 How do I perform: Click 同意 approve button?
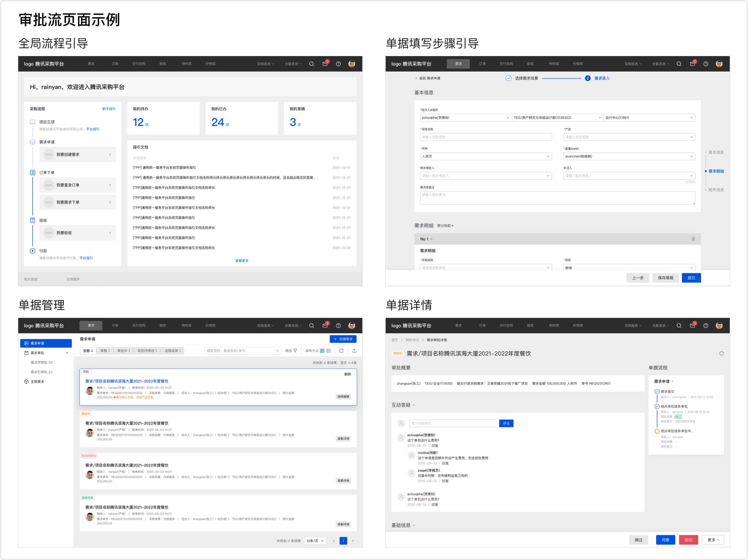(x=666, y=540)
